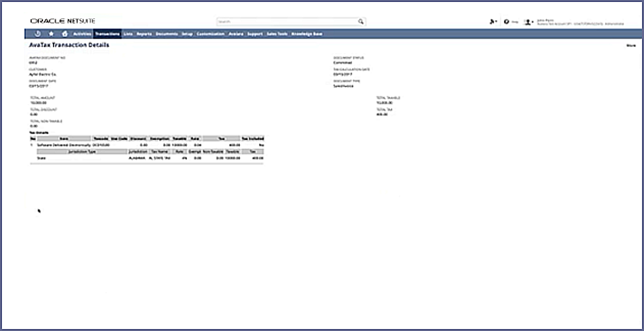Expand the Avalara menu
This screenshot has height=331, width=644.
[x=236, y=33]
